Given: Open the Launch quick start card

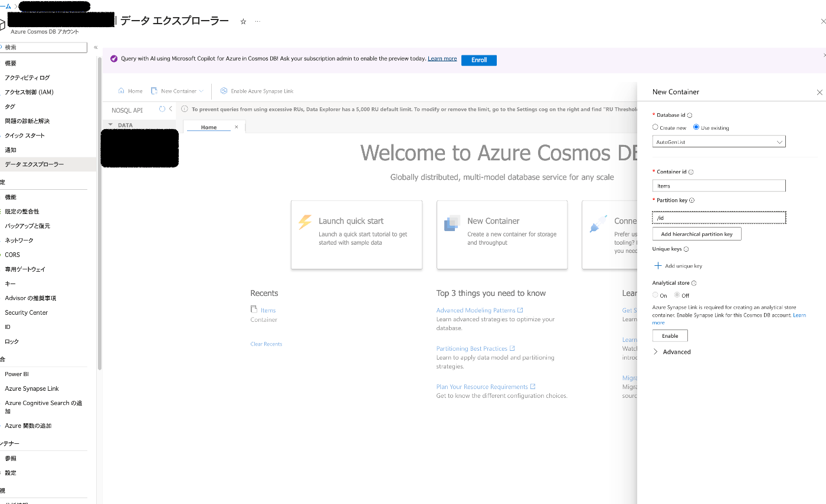Looking at the screenshot, I should (356, 235).
